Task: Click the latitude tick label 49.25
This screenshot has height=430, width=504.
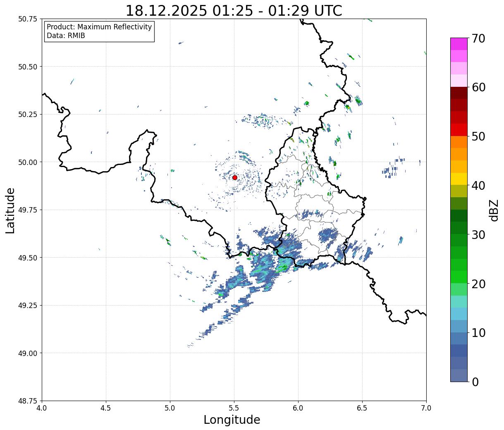Action: (28, 306)
